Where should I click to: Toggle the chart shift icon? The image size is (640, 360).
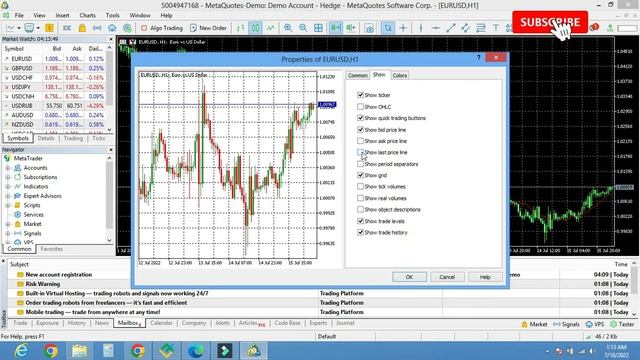click(x=351, y=28)
